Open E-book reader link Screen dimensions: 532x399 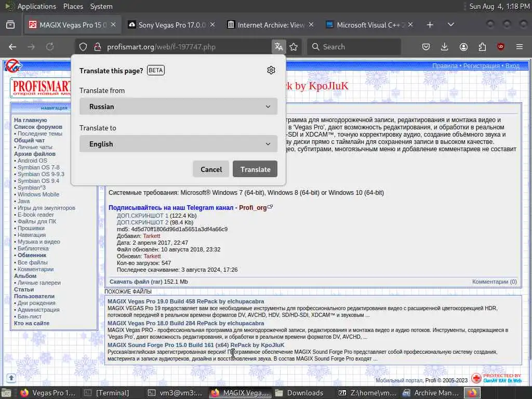point(36,215)
